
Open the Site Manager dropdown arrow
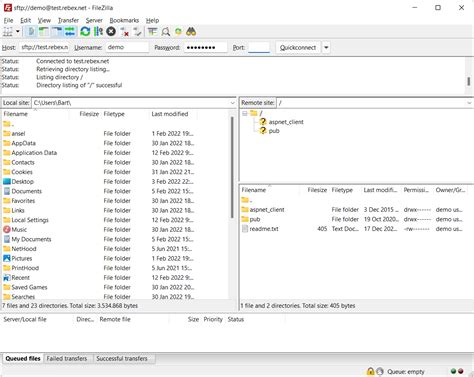pos(18,32)
